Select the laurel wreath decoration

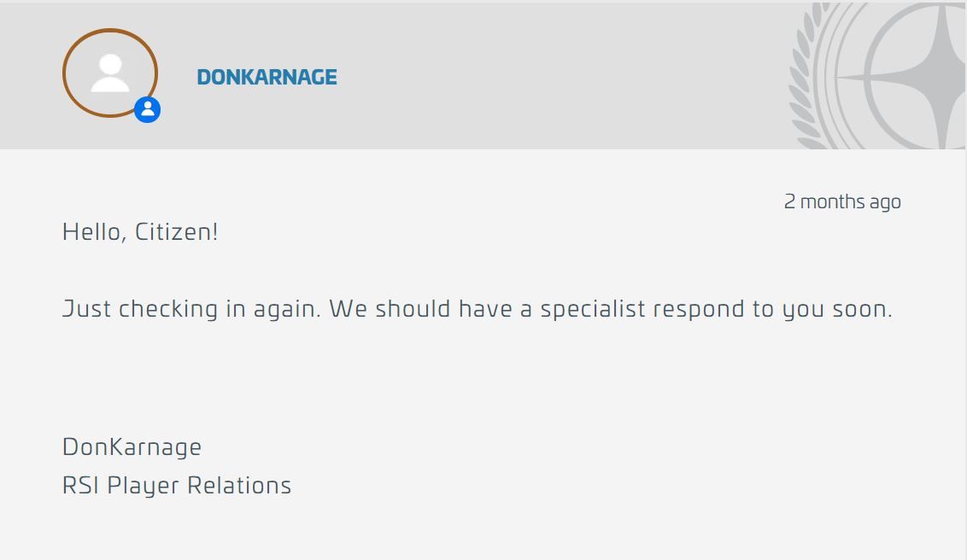coord(806,76)
